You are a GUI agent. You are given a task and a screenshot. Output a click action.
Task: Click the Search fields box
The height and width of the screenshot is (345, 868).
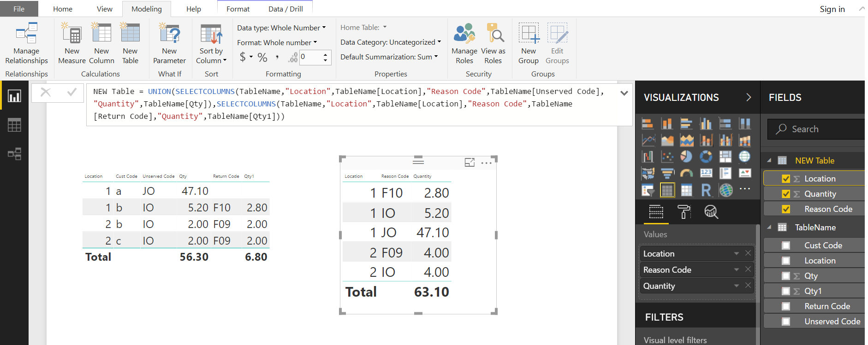tap(815, 129)
